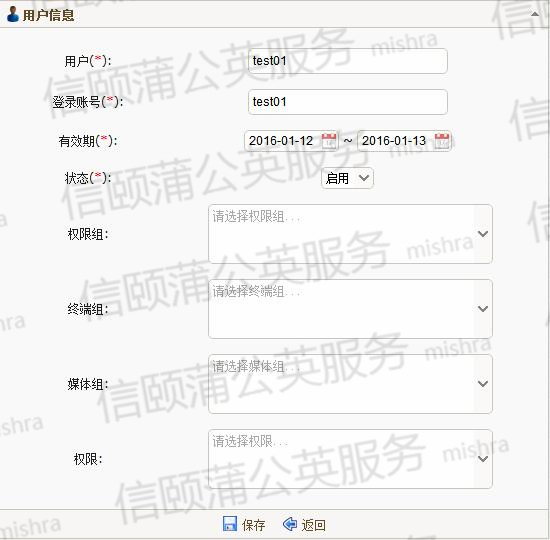Open the end date calendar picker
Image resolution: width=550 pixels, height=540 pixels.
pos(442,141)
